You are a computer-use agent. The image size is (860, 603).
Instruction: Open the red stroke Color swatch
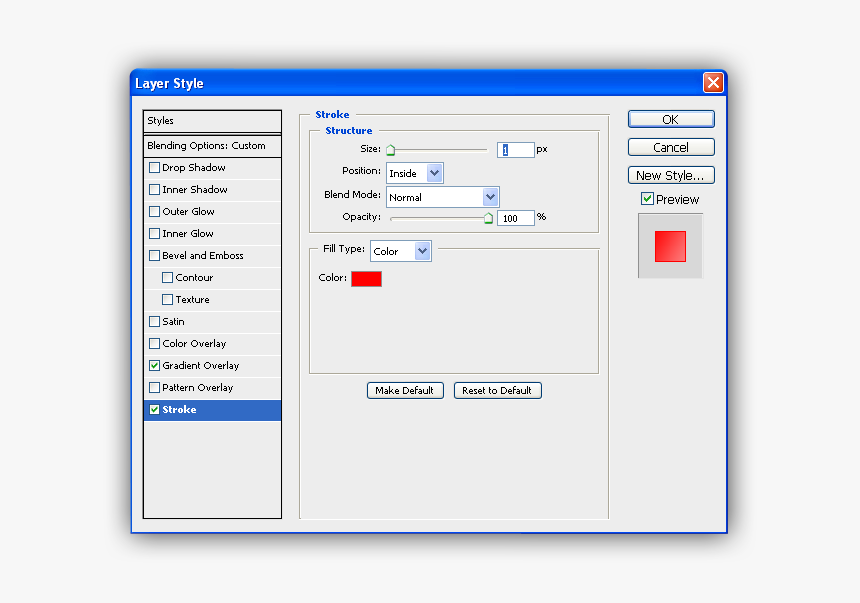tap(366, 279)
